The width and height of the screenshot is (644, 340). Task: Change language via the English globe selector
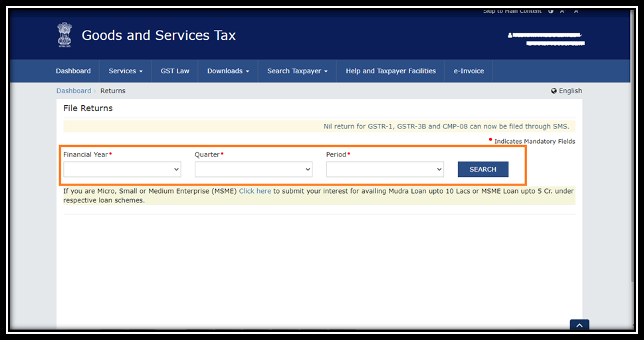pos(566,91)
